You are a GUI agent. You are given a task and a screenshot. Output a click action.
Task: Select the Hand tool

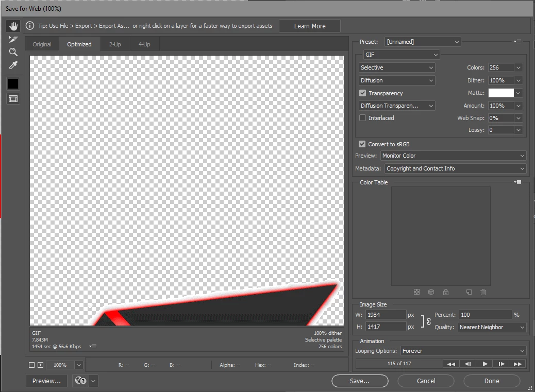coord(13,26)
